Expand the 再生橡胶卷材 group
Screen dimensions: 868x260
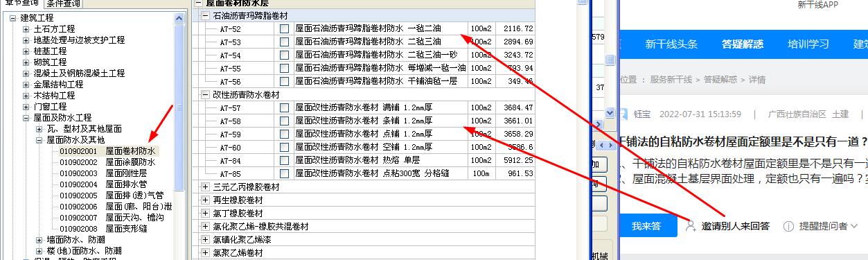pyautogui.click(x=205, y=200)
